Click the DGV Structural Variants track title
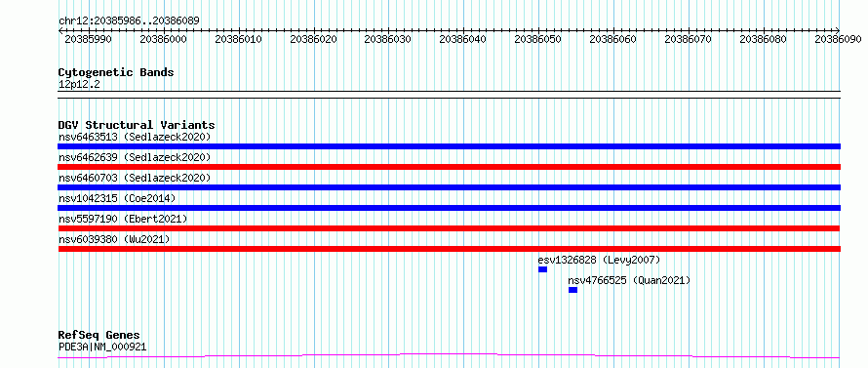 [137, 125]
